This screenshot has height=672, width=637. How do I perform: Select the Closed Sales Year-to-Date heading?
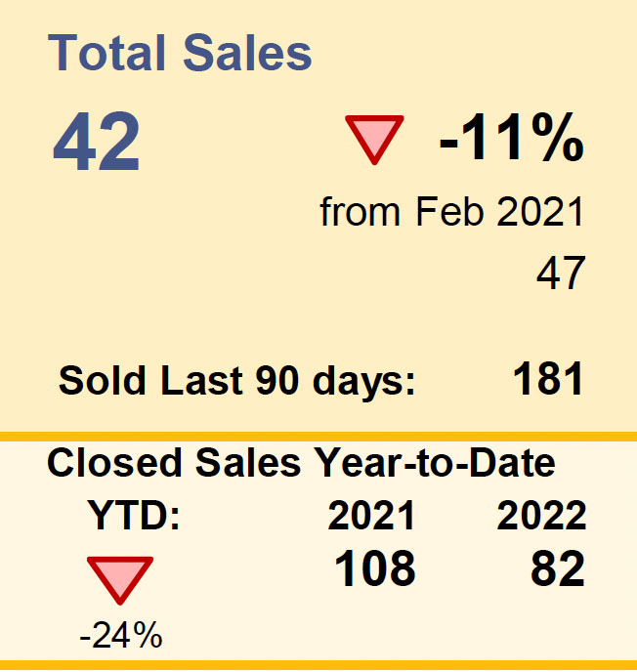tap(301, 462)
